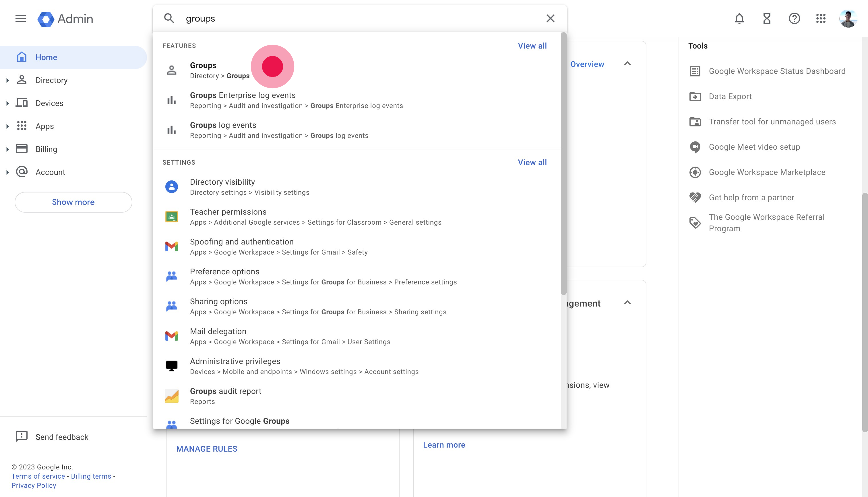Viewport: 868px width, 497px height.
Task: Open Sharing options setting
Action: [357, 307]
